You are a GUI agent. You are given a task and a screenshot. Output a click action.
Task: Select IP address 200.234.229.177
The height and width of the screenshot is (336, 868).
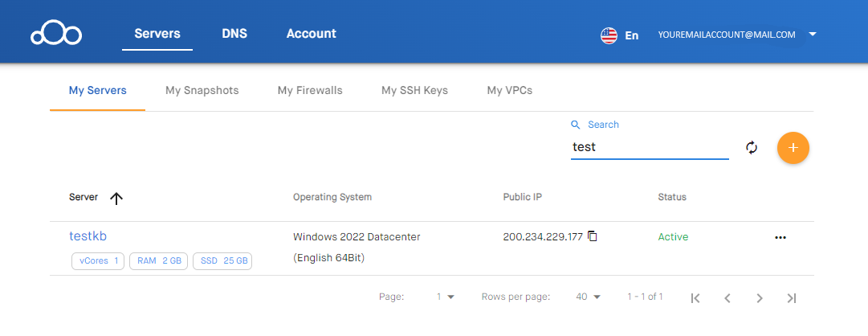543,237
